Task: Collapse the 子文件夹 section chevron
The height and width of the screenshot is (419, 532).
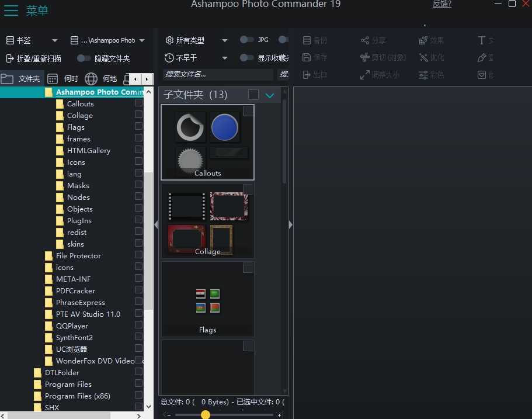Action: click(269, 95)
